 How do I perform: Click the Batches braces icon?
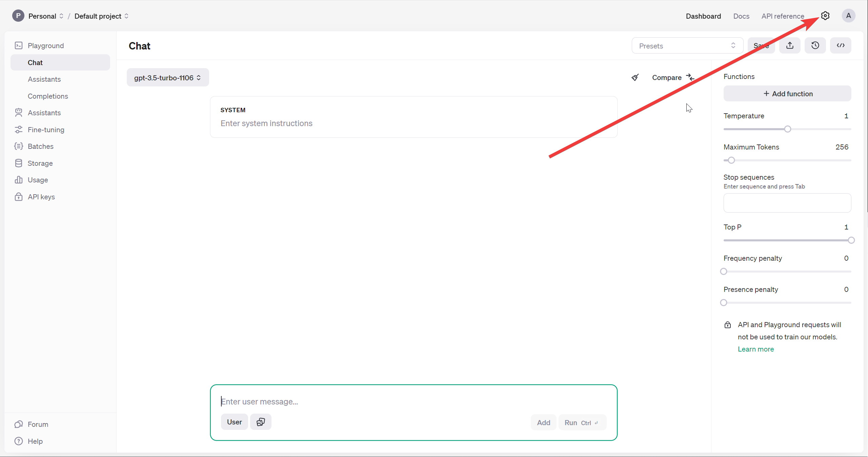coord(19,146)
